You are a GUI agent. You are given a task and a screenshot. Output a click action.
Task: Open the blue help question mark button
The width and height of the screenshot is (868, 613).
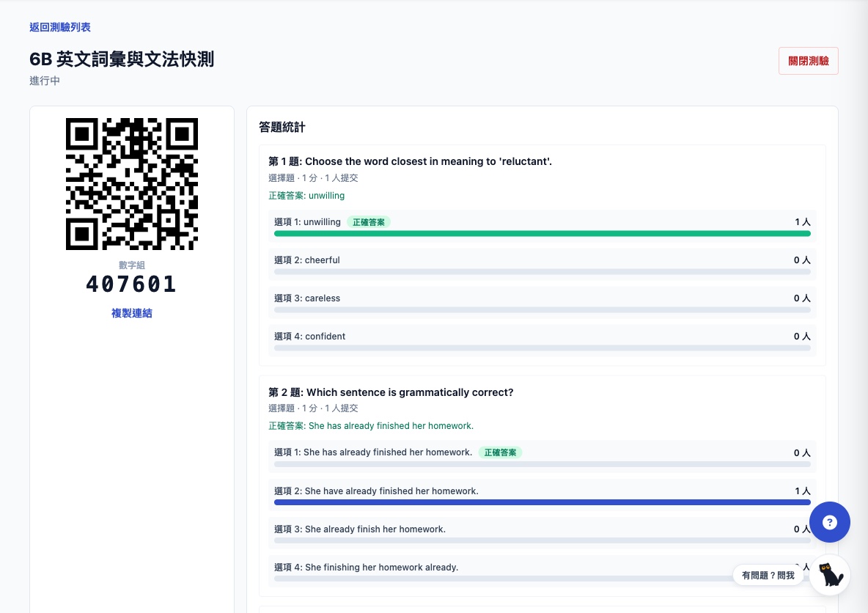(x=829, y=521)
